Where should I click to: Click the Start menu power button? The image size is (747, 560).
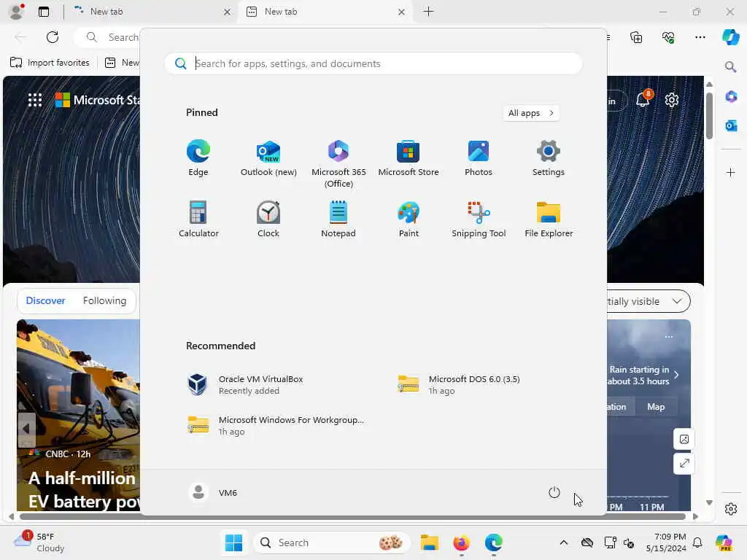(554, 492)
